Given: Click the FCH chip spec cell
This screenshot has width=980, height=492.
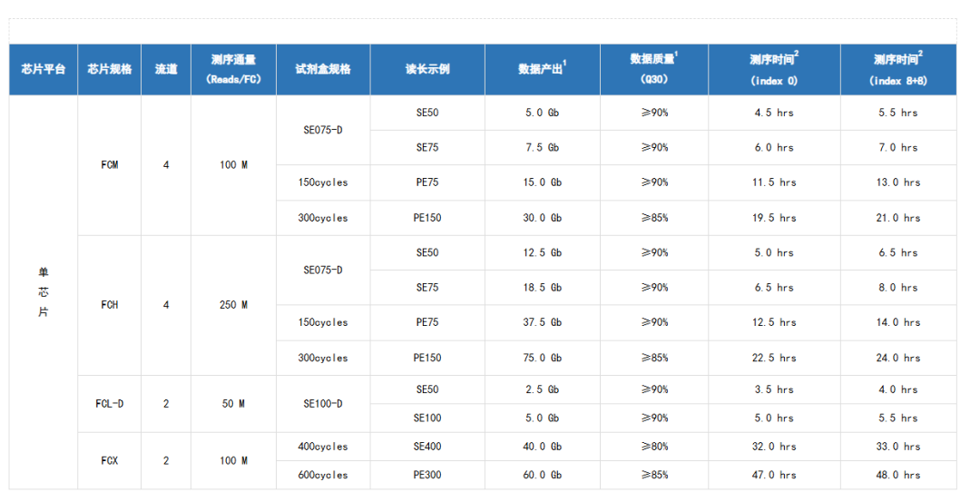Looking at the screenshot, I should [x=110, y=305].
